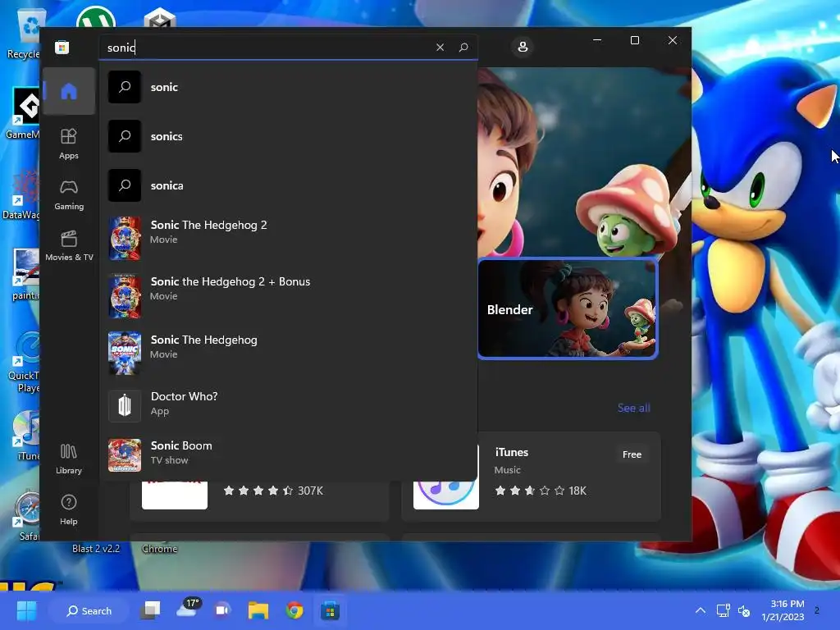Open Windows Start menu
Viewport: 840px width, 630px height.
[26, 610]
